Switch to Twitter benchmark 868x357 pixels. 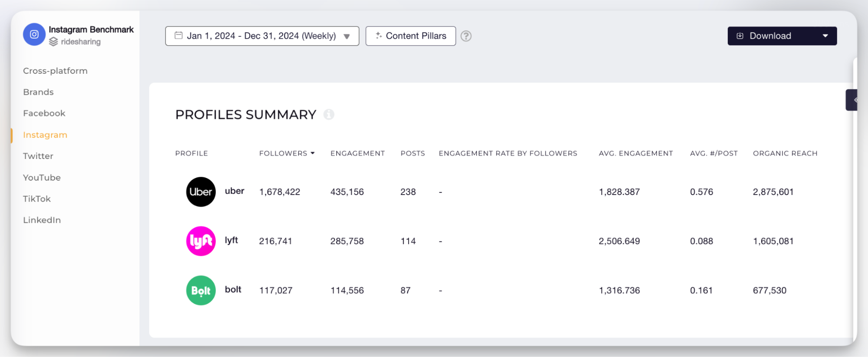(38, 156)
